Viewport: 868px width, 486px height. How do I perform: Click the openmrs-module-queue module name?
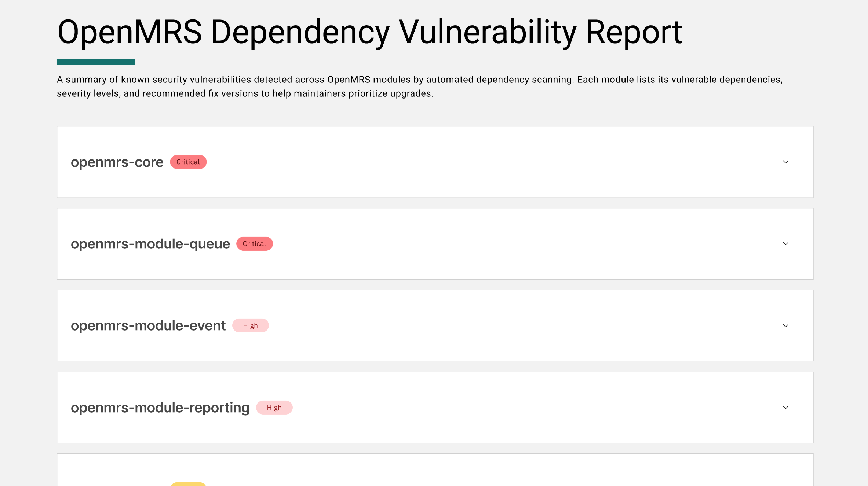150,244
